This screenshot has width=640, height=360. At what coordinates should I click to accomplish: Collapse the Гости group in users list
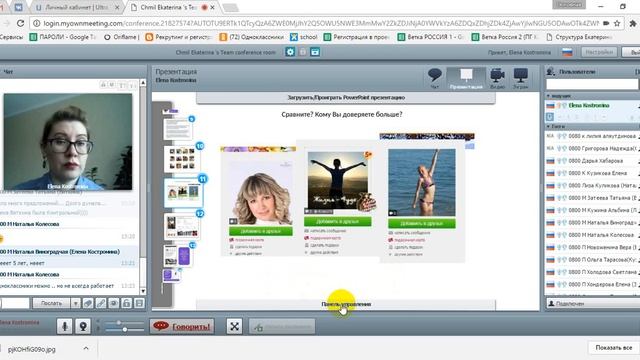coord(549,127)
